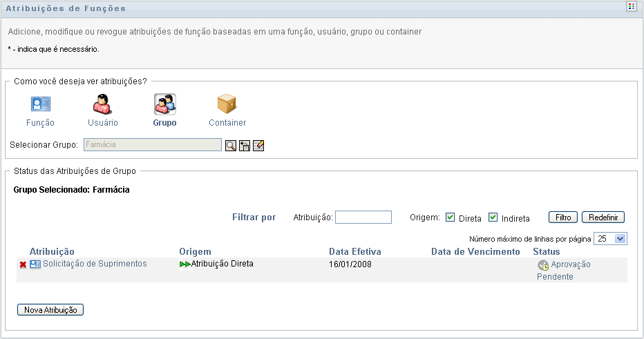Viewport: 644px width, 339px height.
Task: Sort by Status column header
Action: pyautogui.click(x=547, y=251)
